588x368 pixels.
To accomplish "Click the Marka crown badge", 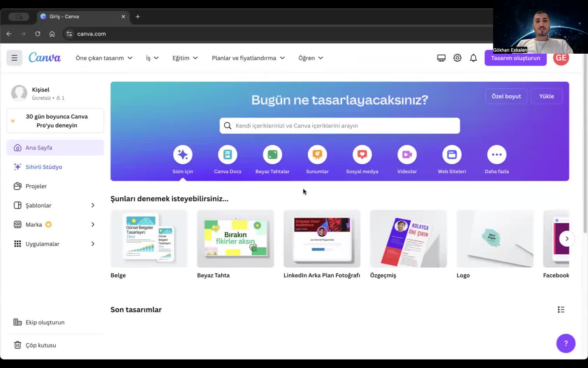I will [48, 224].
